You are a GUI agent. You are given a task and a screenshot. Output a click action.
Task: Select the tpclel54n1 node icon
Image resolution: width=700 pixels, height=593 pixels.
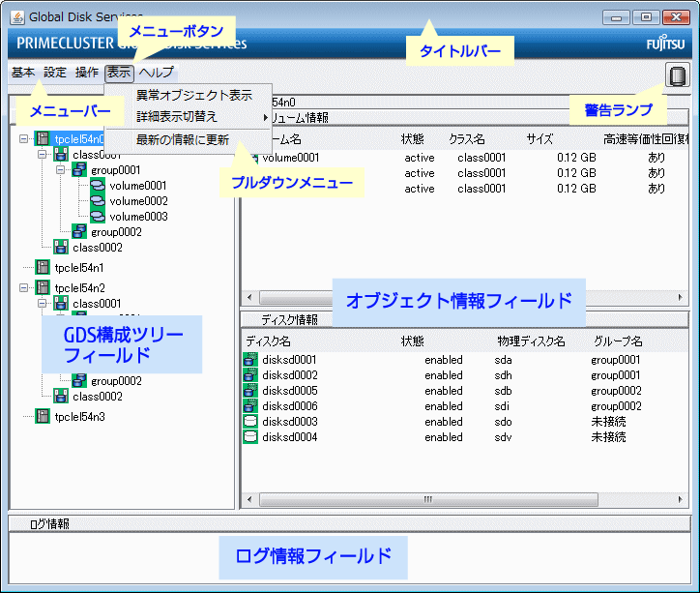(x=43, y=267)
